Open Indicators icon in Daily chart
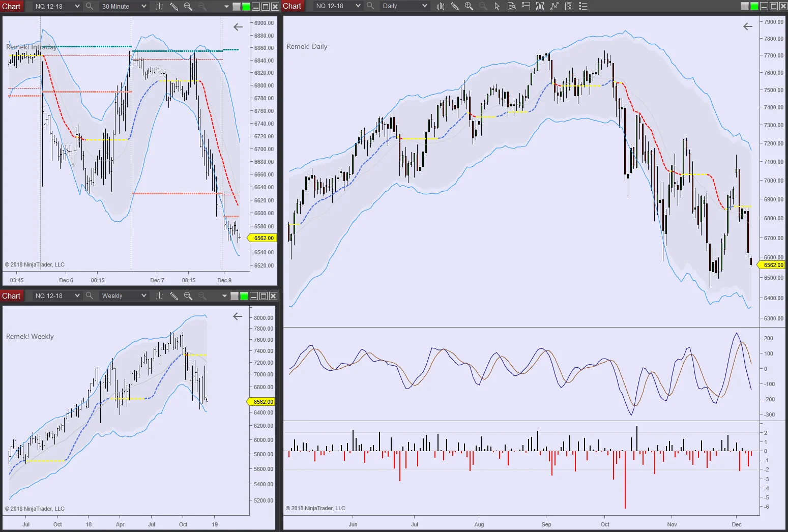 click(x=554, y=6)
